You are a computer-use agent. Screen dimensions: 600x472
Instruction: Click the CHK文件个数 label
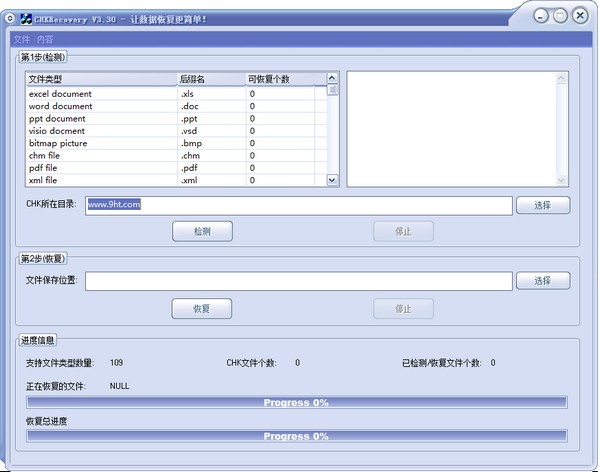tap(251, 363)
